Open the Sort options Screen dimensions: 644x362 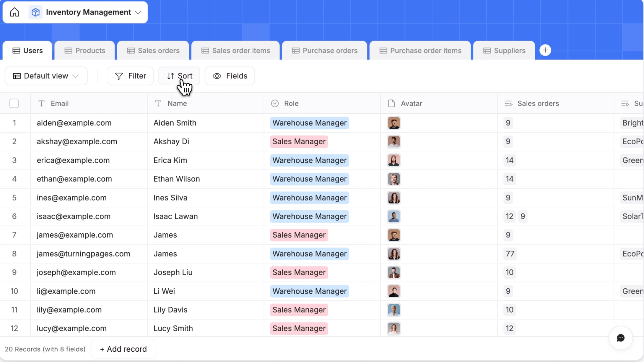[x=179, y=76]
